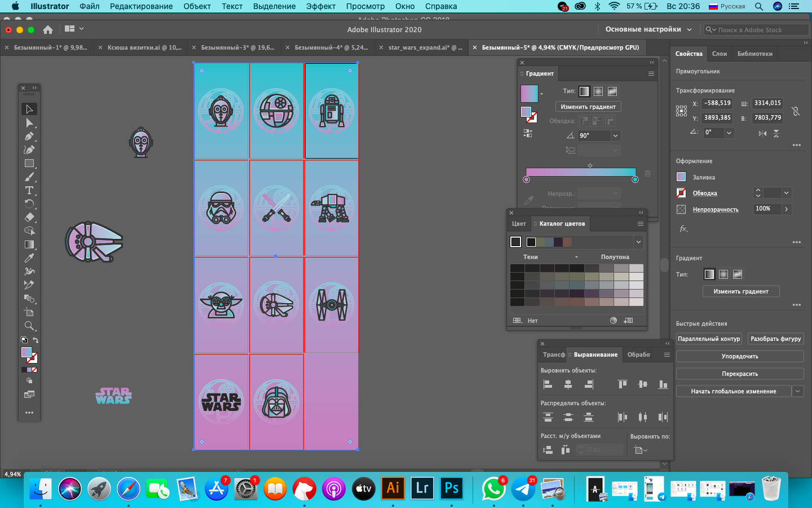Image resolution: width=812 pixels, height=508 pixels.
Task: Open dropdown beside Начать глобальное изменение
Action: click(x=797, y=391)
